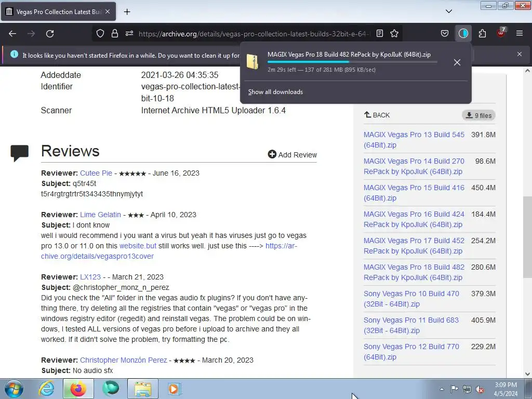The height and width of the screenshot is (399, 532).
Task: Click the 391.8M file size text
Action: pyautogui.click(x=483, y=135)
